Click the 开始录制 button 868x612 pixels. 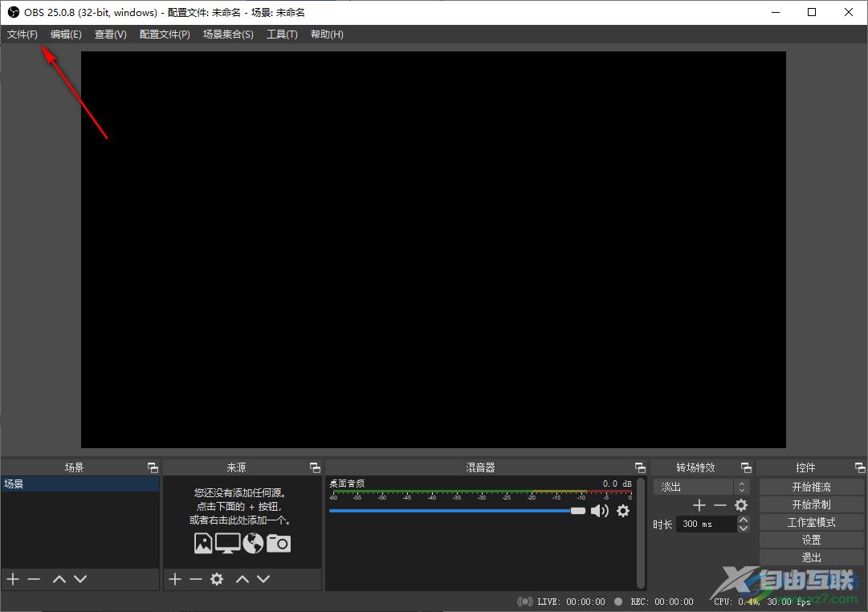(x=812, y=504)
